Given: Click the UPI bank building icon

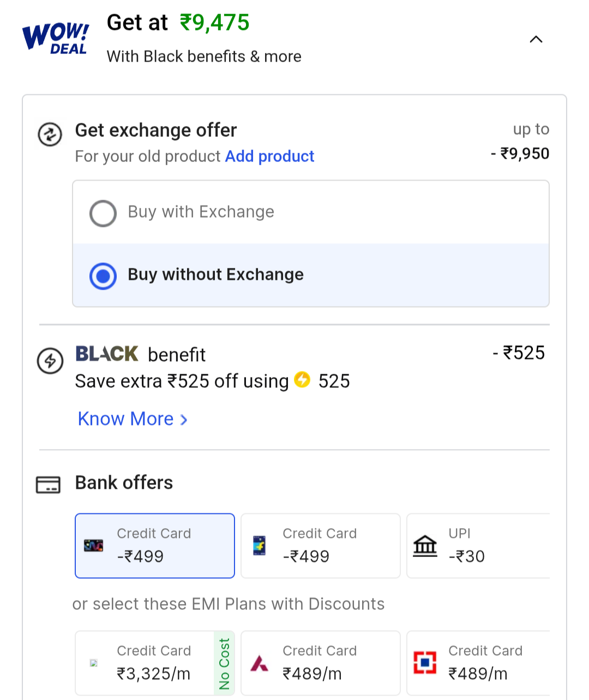Looking at the screenshot, I should tap(425, 545).
